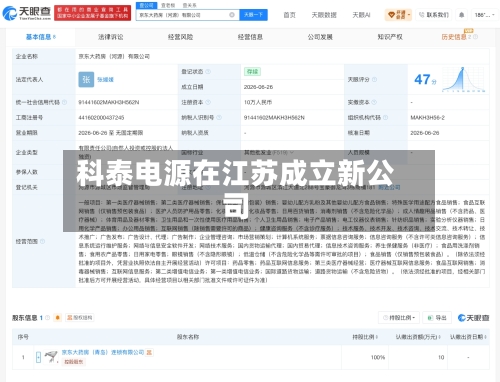Open the 持股比例 filter dropdown
500x382 pixels.
click(x=399, y=318)
